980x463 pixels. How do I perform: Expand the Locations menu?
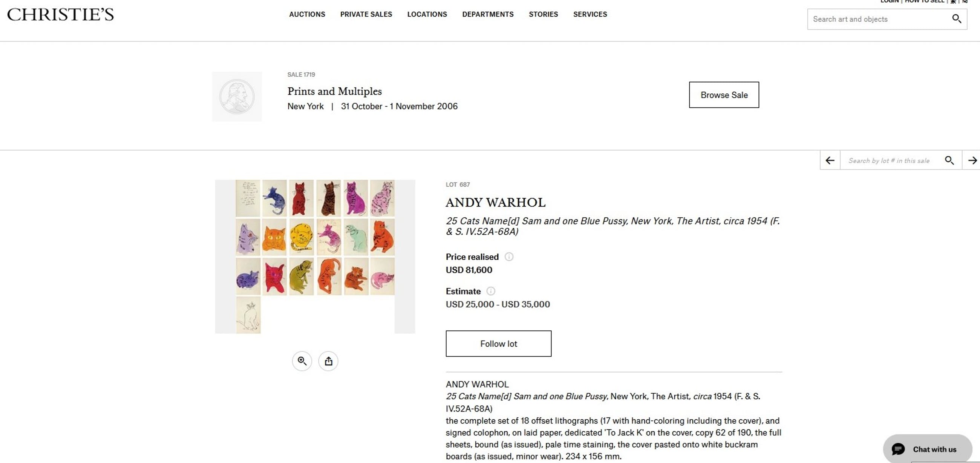pos(427,14)
